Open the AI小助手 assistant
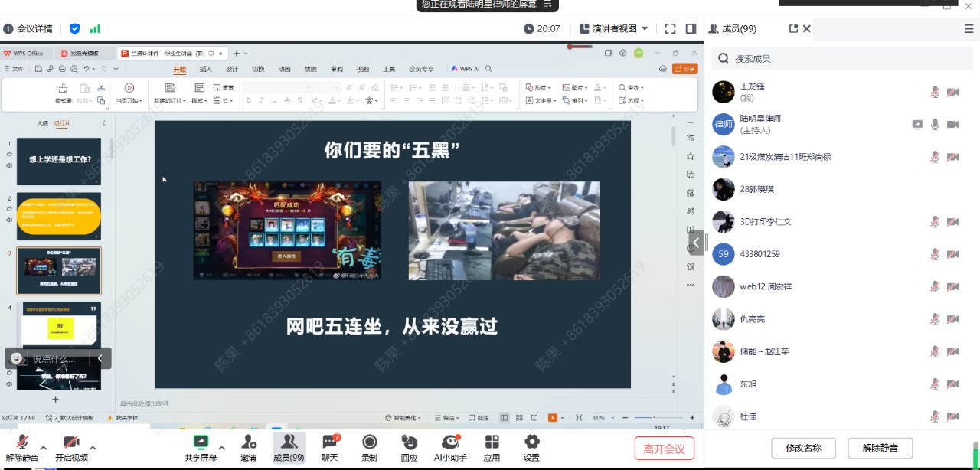Image resolution: width=980 pixels, height=470 pixels. pyautogui.click(x=450, y=447)
